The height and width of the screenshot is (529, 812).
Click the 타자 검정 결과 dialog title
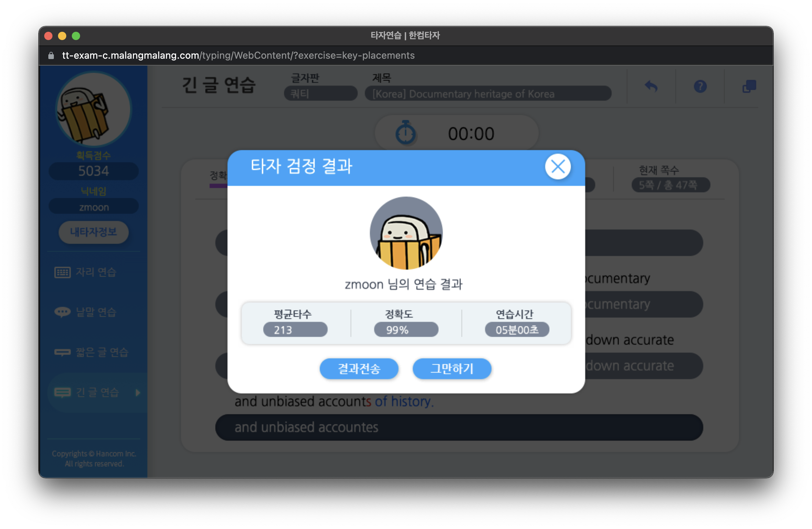[x=301, y=166]
